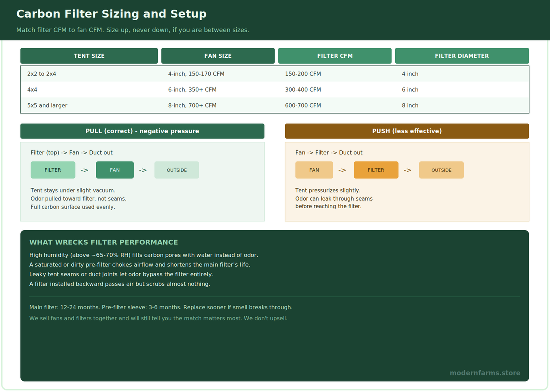Click 'before reaching the filter.' line
The width and height of the screenshot is (550, 392).
click(x=328, y=206)
